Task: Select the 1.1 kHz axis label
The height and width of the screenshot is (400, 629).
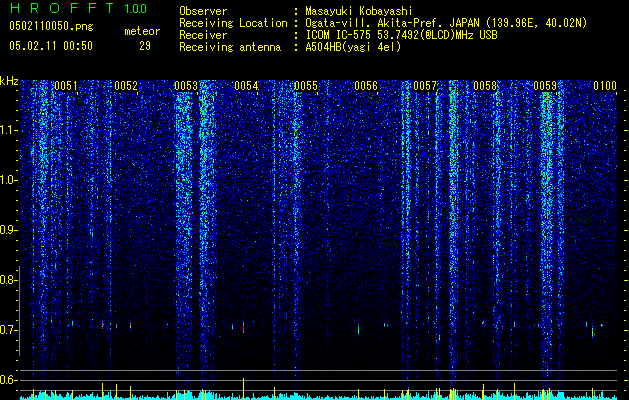Action: (8, 131)
